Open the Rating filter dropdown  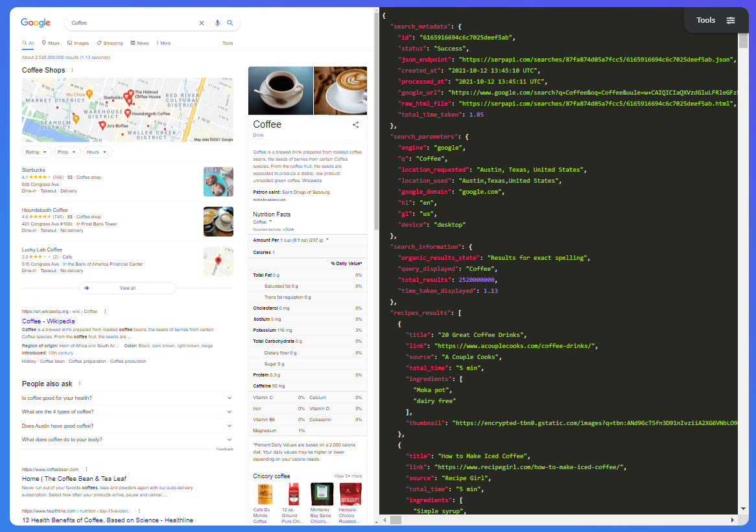(37, 152)
